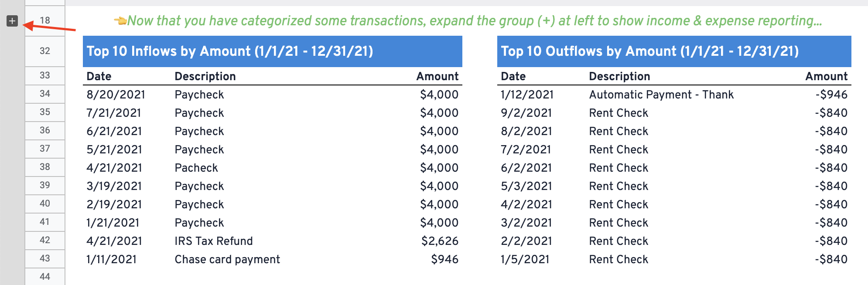Image resolution: width=868 pixels, height=285 pixels.
Task: Select the IRS Tax Refund cell
Action: 214,241
